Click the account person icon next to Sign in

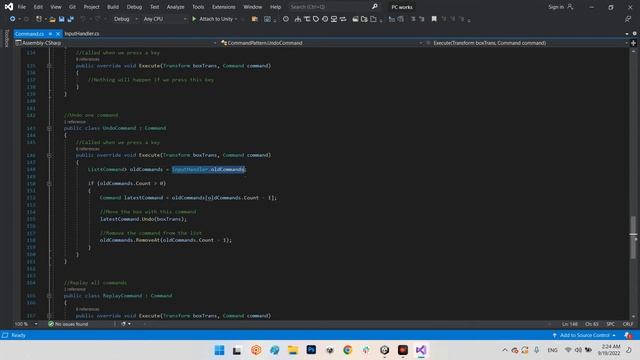570,7
